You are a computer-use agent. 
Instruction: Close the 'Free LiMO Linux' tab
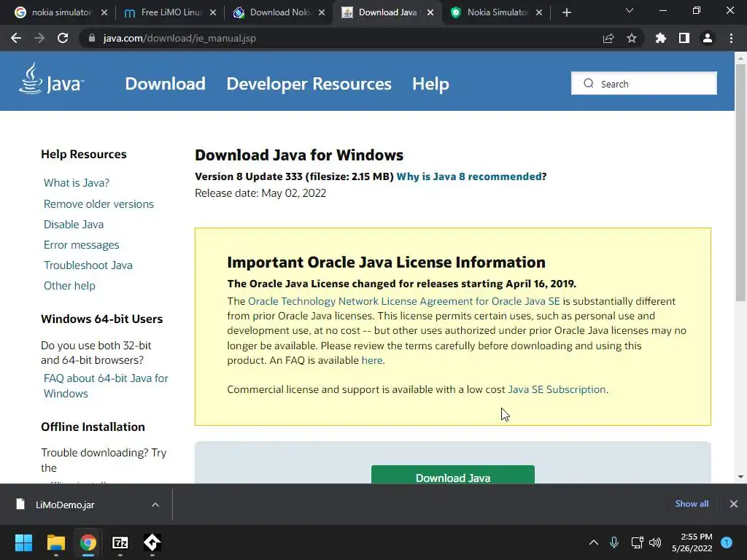click(213, 12)
